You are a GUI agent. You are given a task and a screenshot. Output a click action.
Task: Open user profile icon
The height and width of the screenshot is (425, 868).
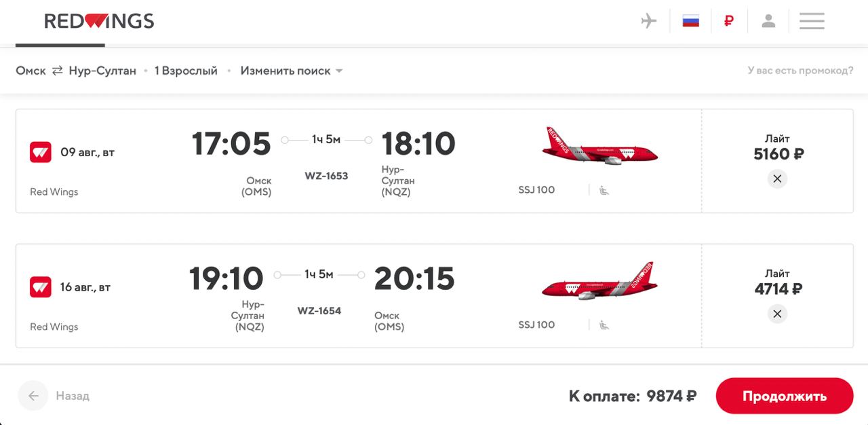[x=768, y=21]
